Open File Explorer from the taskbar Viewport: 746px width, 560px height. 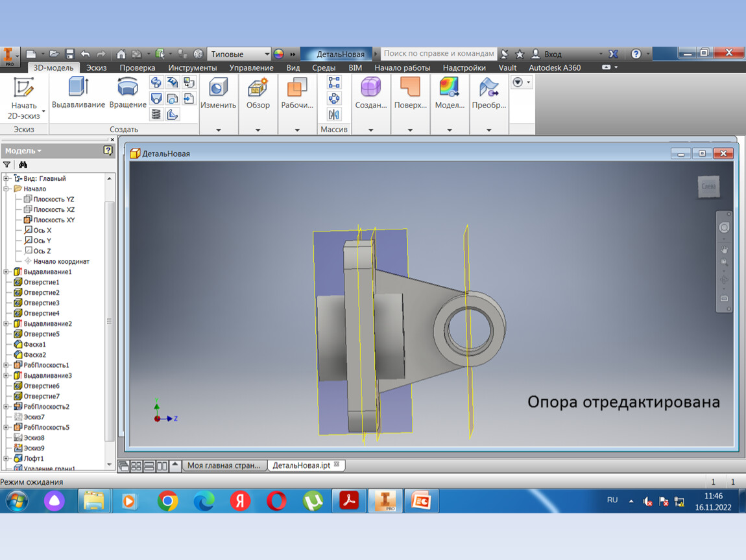point(93,501)
